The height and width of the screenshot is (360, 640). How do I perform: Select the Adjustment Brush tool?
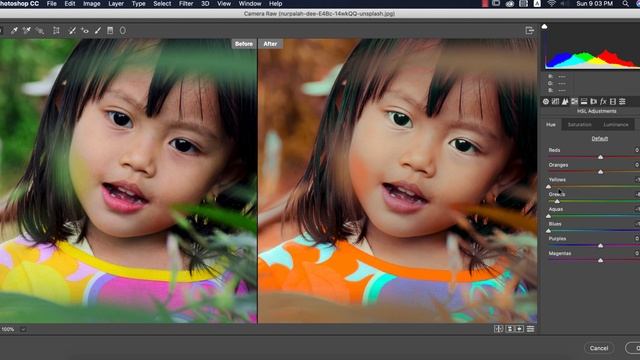coord(98,31)
